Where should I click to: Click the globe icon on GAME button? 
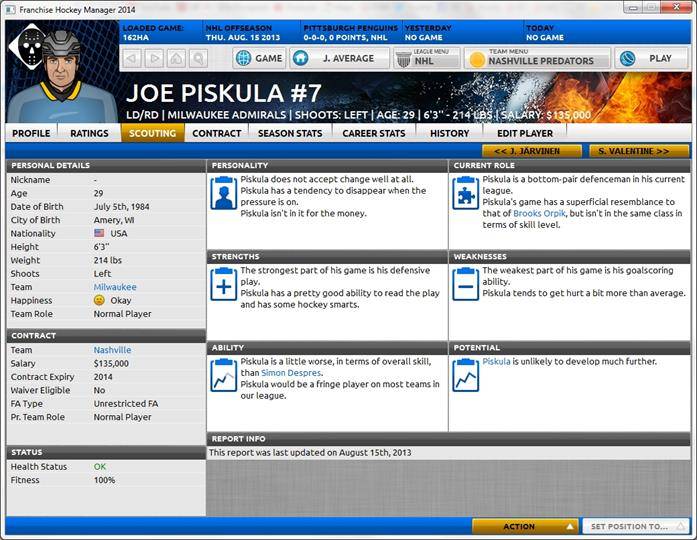pos(244,58)
